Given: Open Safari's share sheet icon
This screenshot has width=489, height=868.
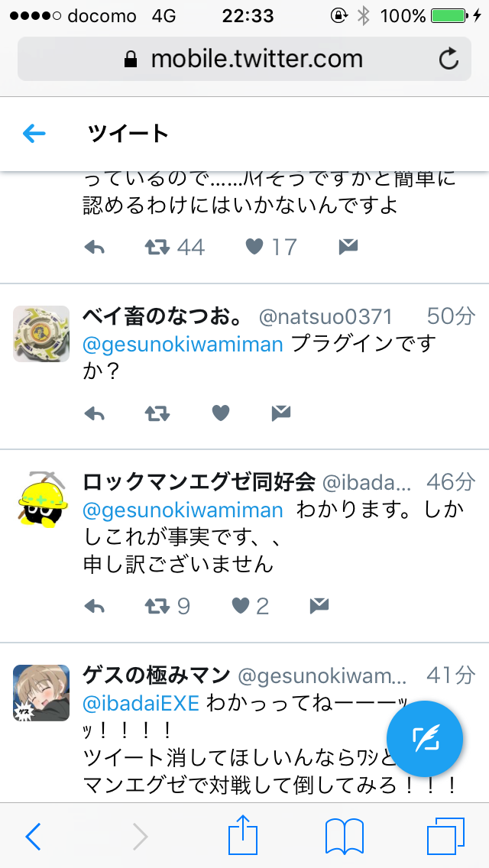Looking at the screenshot, I should 243,834.
